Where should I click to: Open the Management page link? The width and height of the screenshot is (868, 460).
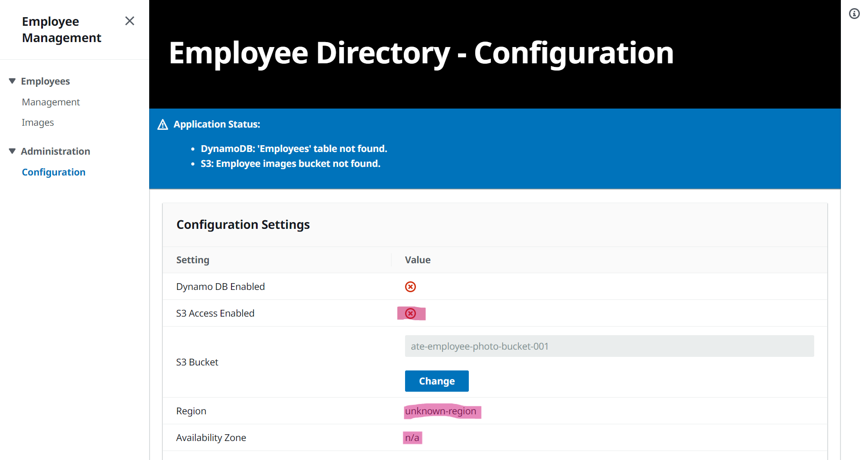51,102
